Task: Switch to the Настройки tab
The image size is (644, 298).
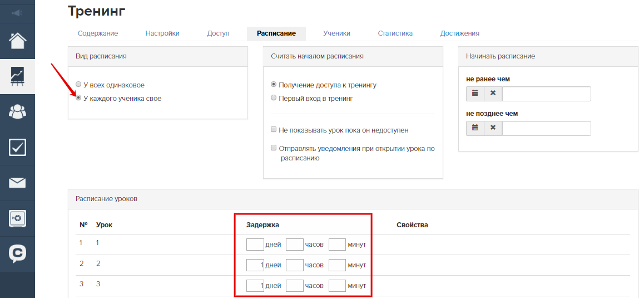Action: tap(162, 33)
